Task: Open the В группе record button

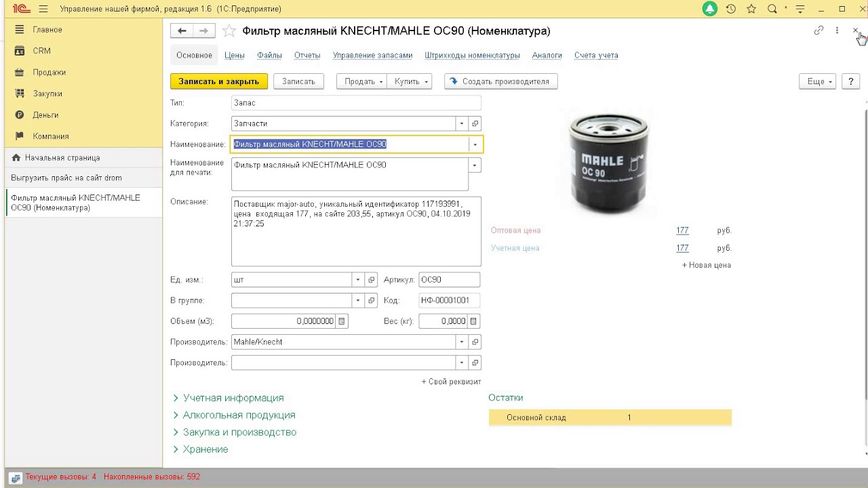Action: click(x=371, y=300)
